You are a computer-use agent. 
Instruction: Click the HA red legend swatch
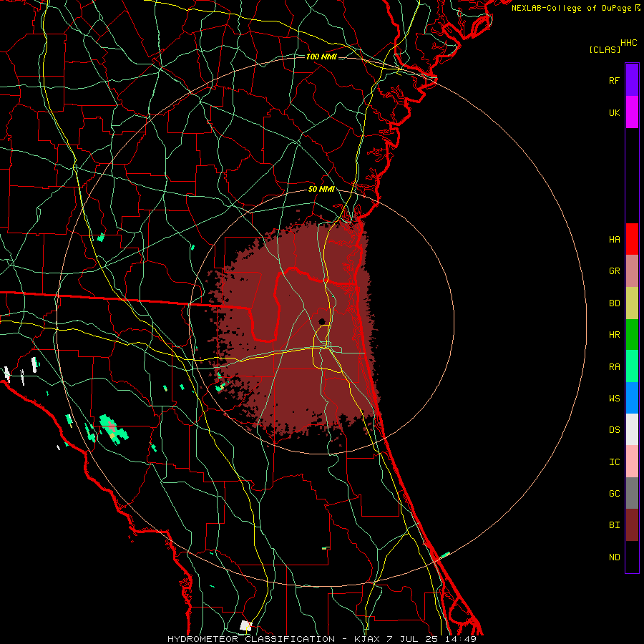(x=632, y=239)
